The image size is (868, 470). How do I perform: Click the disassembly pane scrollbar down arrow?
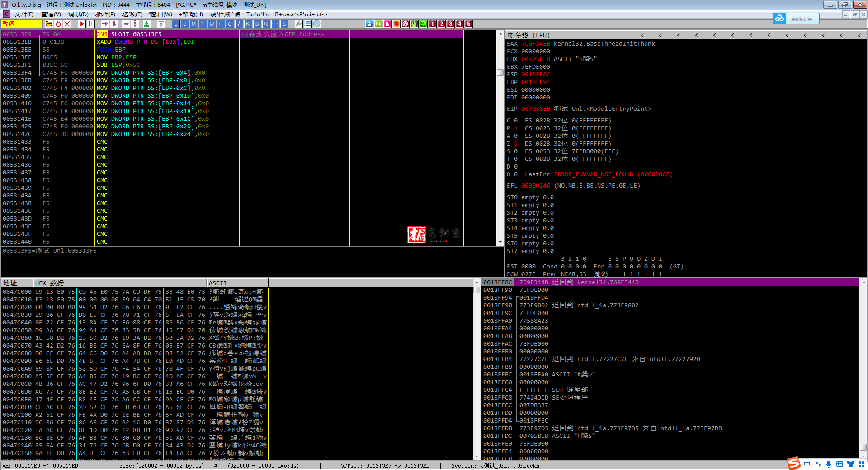500,243
